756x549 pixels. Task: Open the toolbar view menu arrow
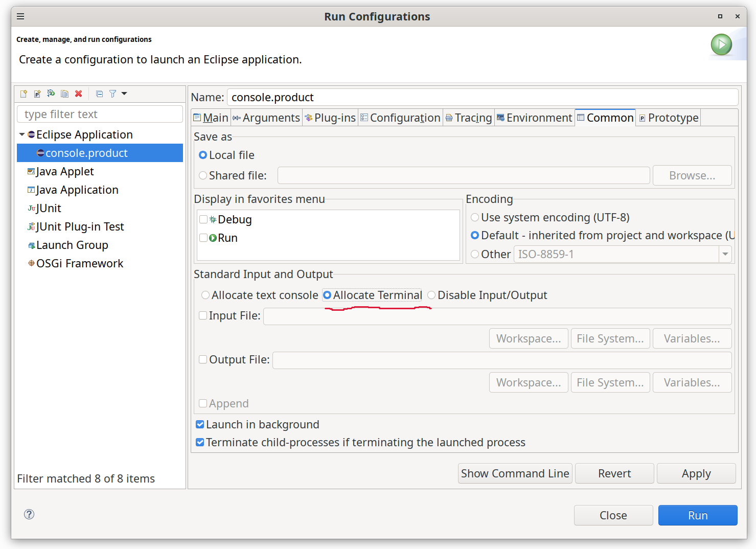[123, 94]
